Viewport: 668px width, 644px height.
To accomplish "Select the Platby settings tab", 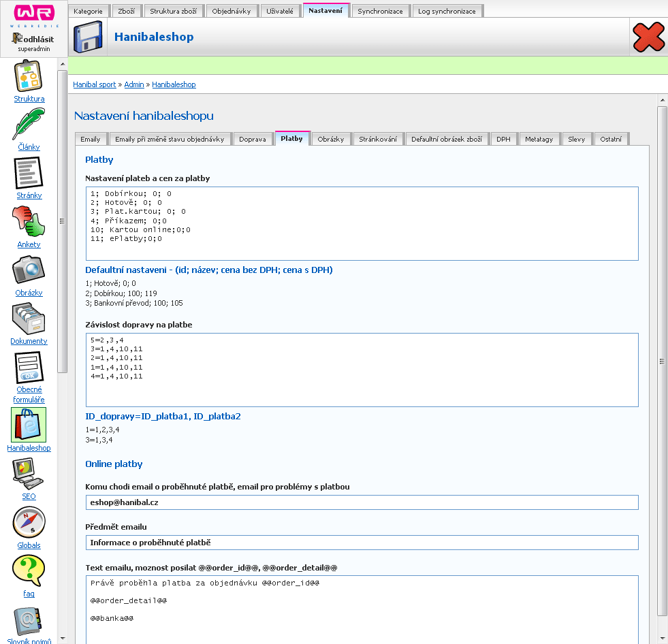I will (x=292, y=138).
